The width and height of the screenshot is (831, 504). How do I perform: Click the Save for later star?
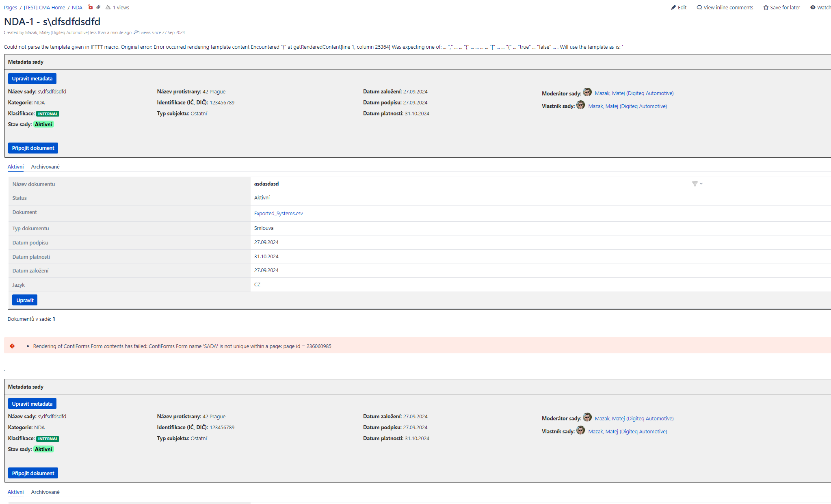tap(766, 7)
